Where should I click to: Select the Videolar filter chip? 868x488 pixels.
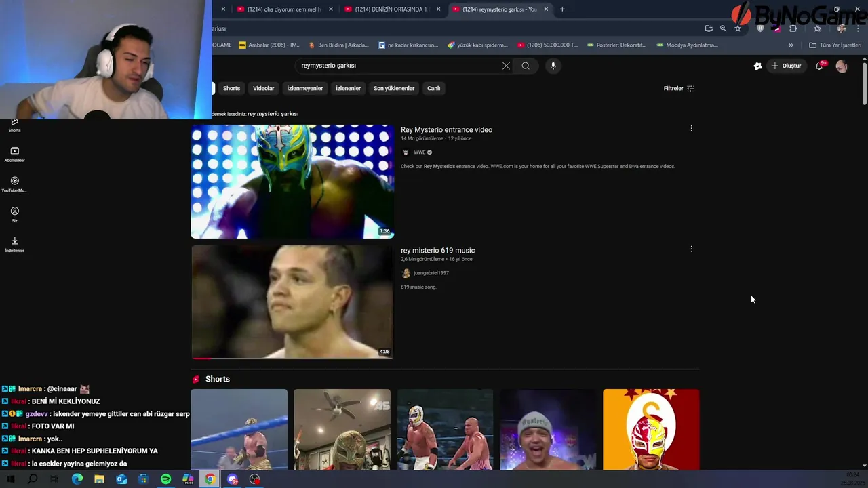[x=263, y=88]
